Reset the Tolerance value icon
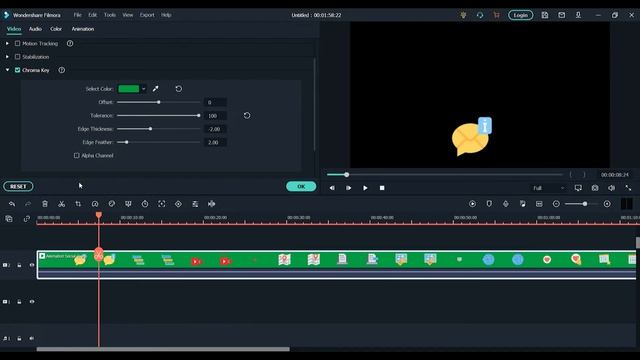640x360 pixels. click(247, 116)
